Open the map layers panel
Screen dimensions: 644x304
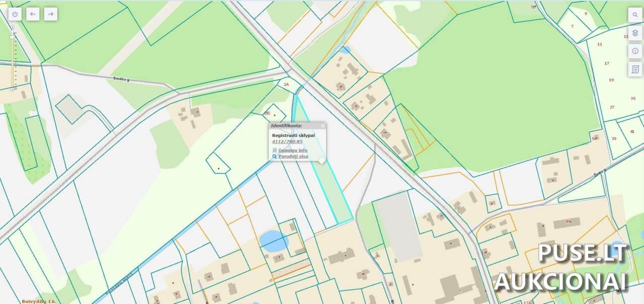pos(635,33)
